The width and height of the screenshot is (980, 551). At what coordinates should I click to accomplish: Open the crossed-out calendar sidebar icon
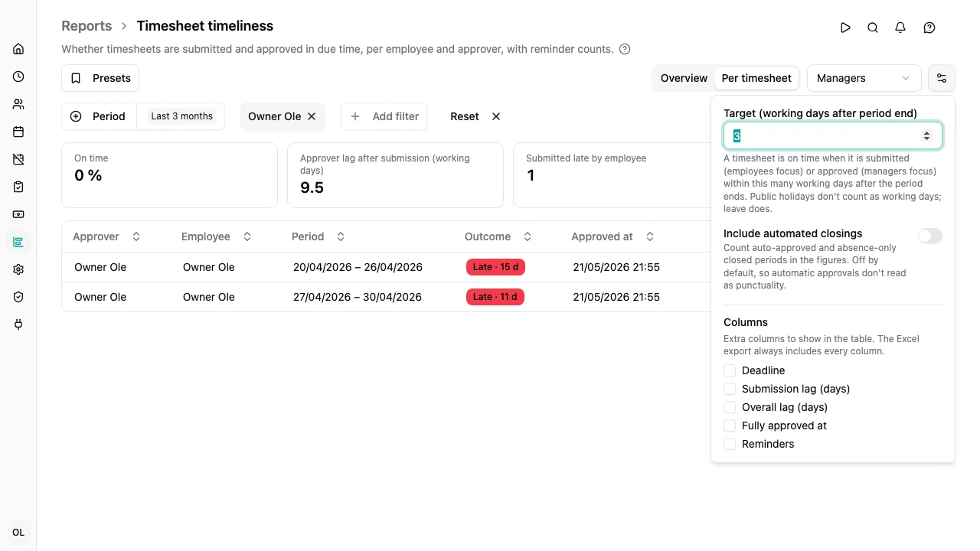18,159
